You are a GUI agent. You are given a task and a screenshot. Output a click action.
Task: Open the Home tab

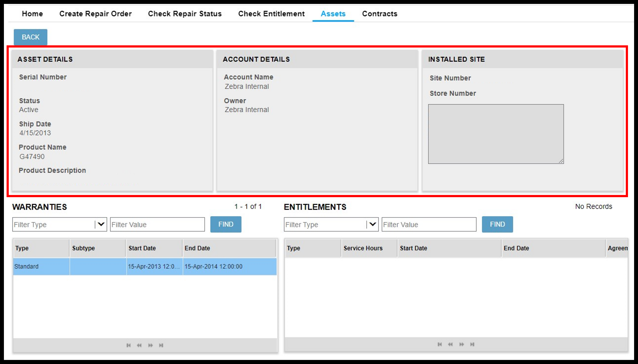32,13
